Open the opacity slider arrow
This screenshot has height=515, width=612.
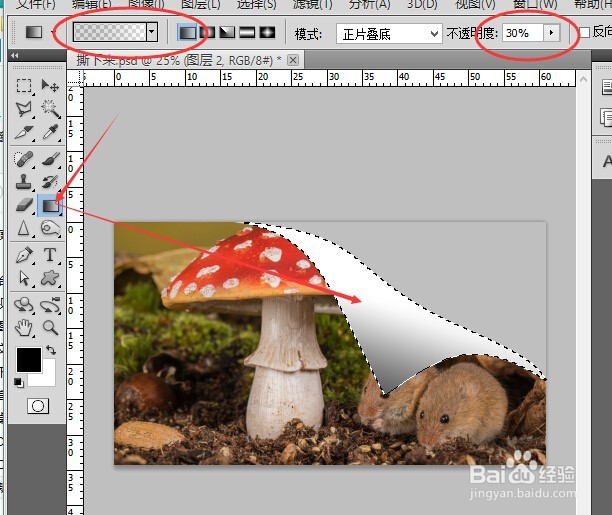pos(551,32)
